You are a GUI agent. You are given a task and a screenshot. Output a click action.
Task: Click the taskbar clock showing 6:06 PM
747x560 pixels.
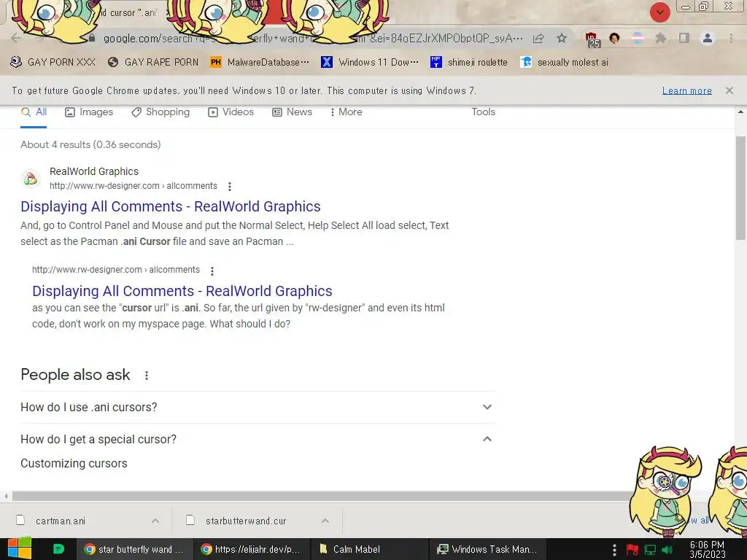coord(707,550)
